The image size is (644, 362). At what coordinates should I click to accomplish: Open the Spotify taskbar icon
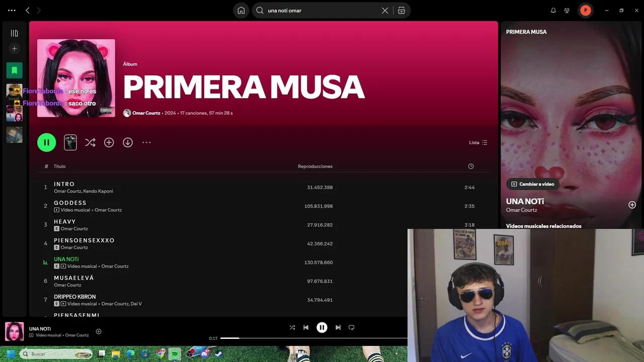175,354
